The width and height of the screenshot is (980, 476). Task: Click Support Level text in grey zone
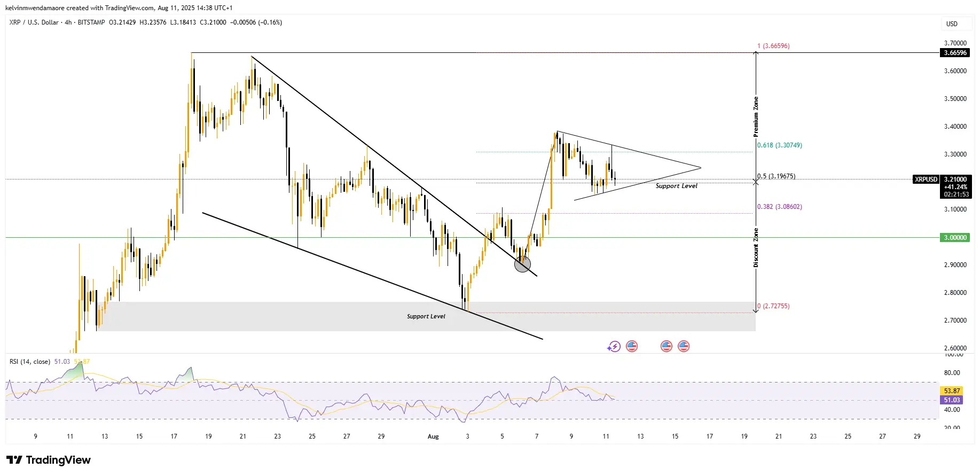[426, 316]
